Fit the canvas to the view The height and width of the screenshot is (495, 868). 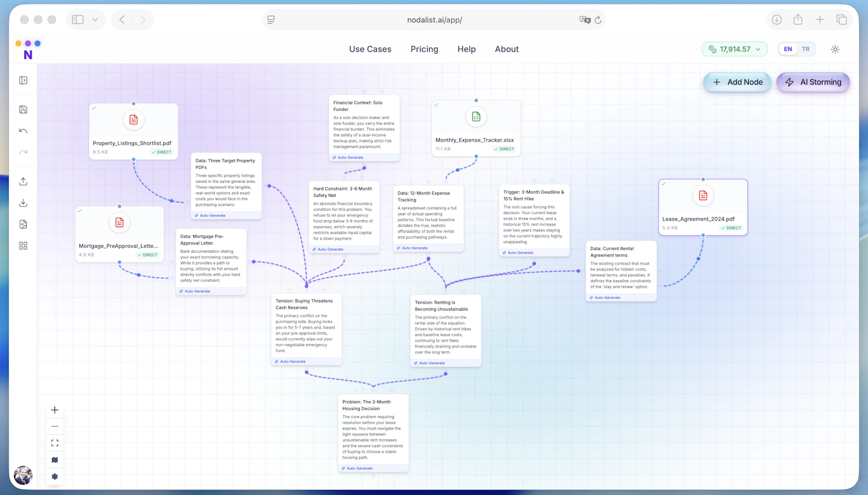(55, 443)
